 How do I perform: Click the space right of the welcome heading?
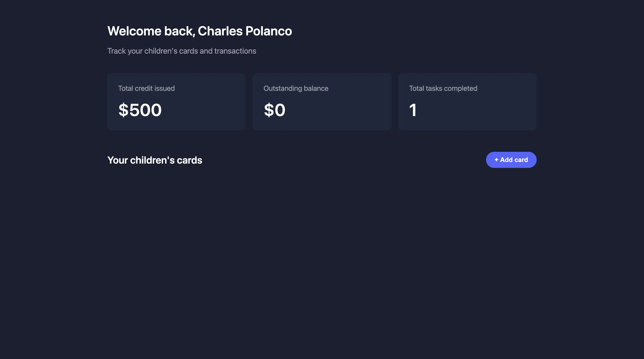450,31
